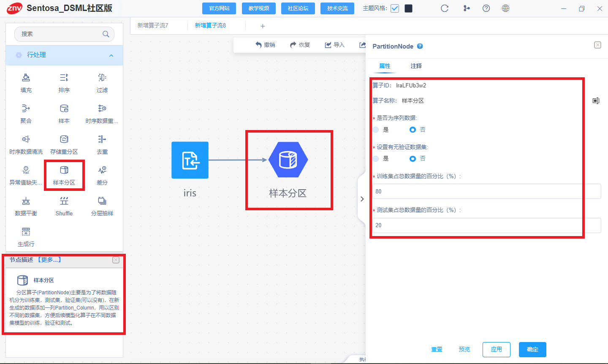
Task: Open 社区论坛 button
Action: pyautogui.click(x=298, y=8)
